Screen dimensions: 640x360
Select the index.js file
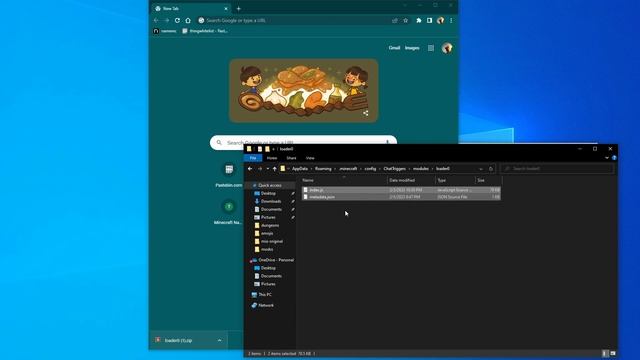pos(401,190)
